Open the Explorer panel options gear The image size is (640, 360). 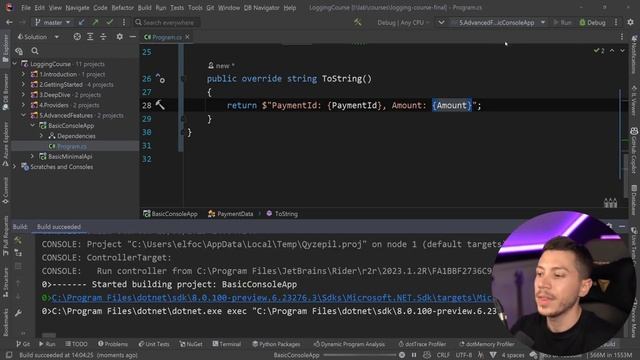click(120, 37)
